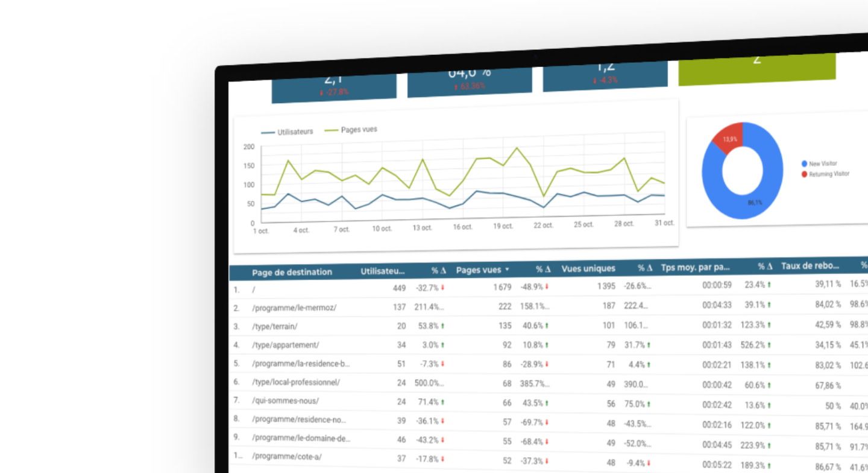Click the Utilisateurs legend entry of line chart
The image size is (868, 473).
pos(287,132)
